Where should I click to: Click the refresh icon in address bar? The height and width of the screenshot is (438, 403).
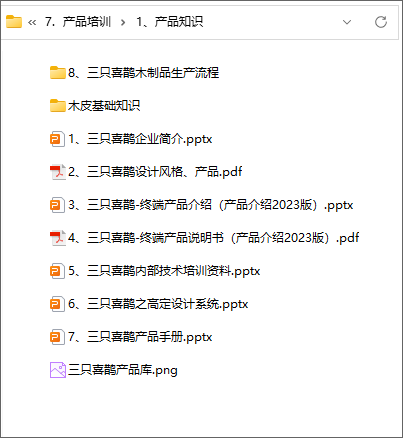381,22
